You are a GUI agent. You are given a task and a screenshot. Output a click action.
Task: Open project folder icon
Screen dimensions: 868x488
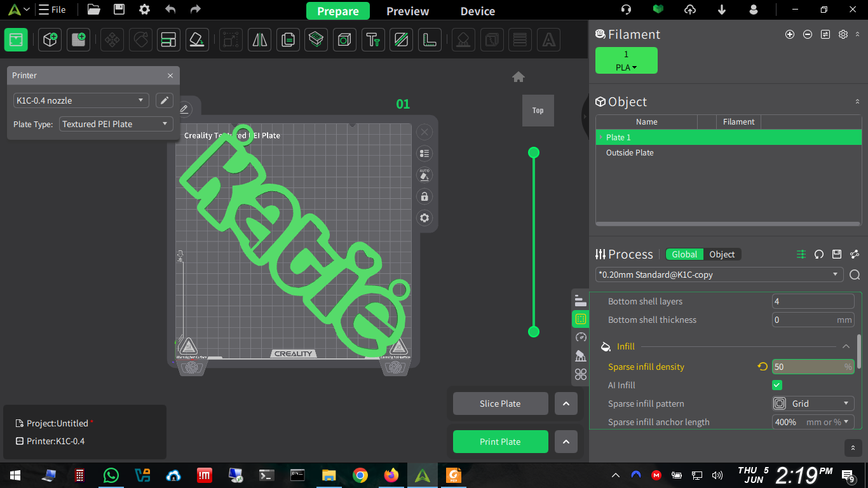[x=94, y=10]
